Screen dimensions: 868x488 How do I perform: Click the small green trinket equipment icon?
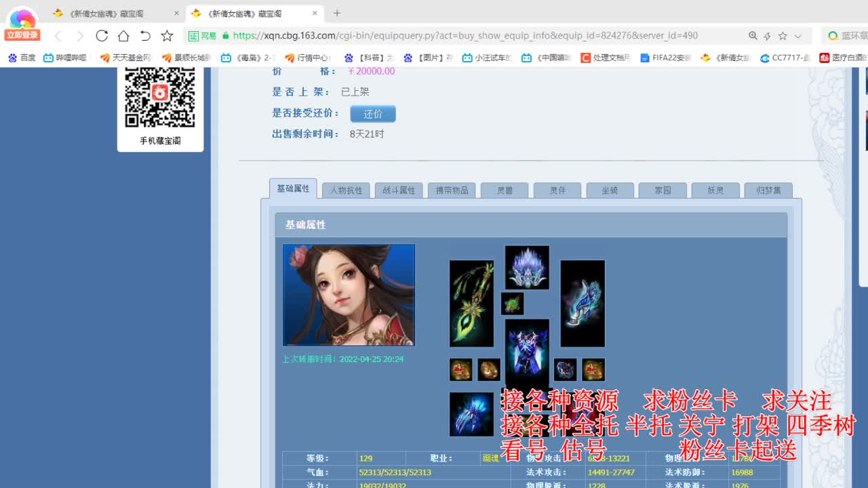tap(512, 304)
